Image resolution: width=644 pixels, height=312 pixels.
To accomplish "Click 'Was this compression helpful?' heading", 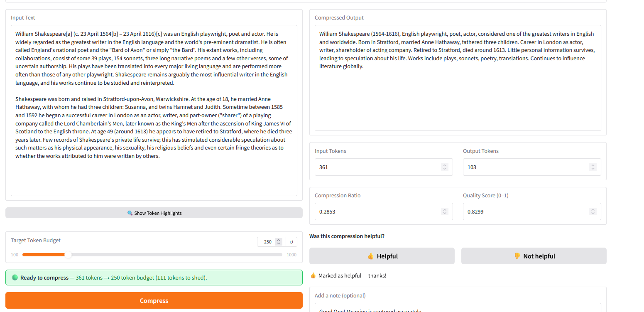I will pyautogui.click(x=347, y=236).
